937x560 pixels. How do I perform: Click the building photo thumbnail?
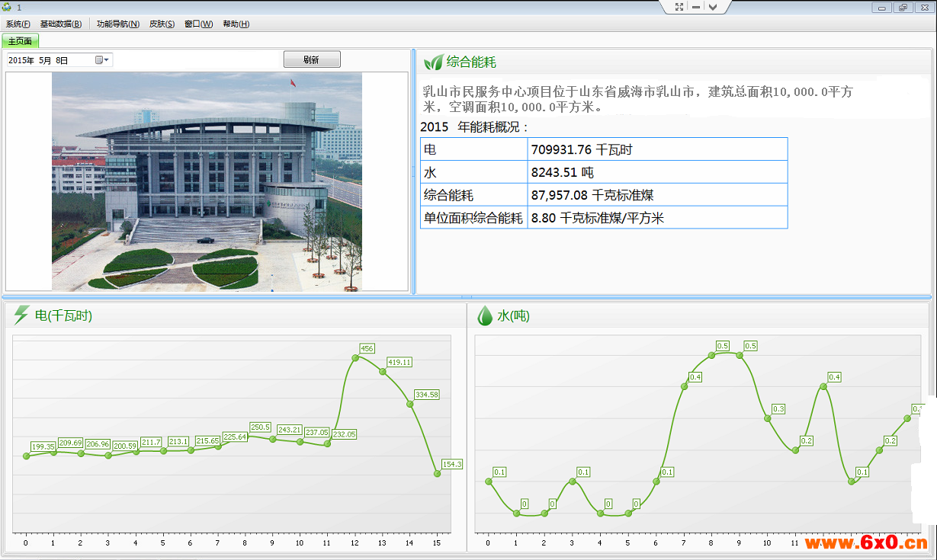(x=207, y=181)
